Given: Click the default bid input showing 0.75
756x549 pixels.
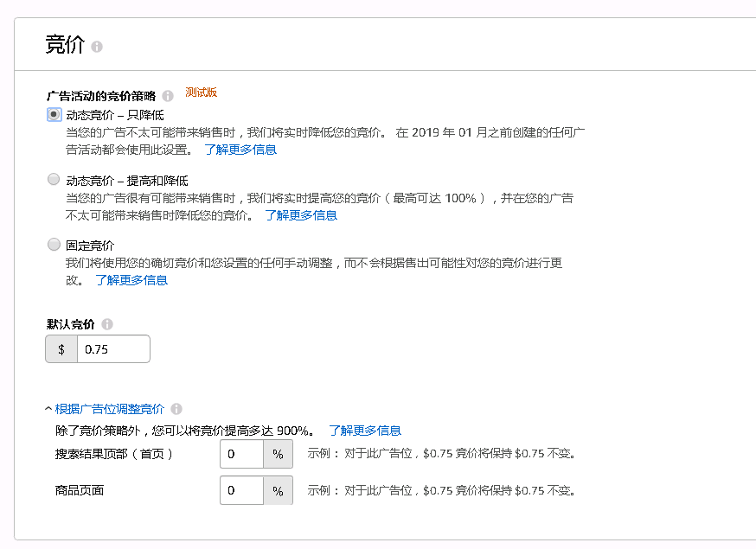Looking at the screenshot, I should coord(112,348).
